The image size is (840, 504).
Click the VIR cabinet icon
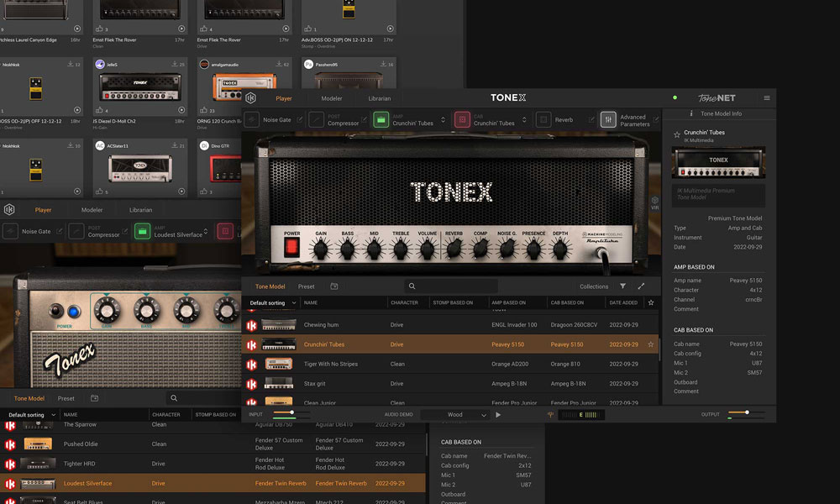(654, 202)
